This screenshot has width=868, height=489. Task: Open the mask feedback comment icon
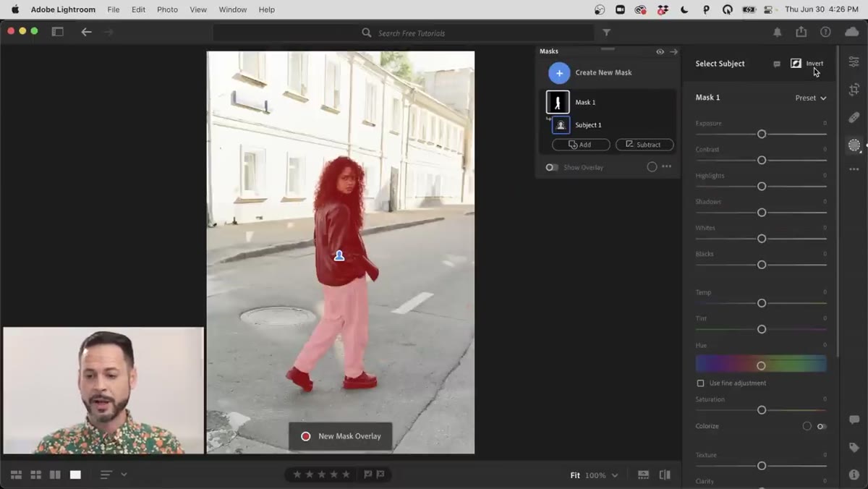point(777,64)
